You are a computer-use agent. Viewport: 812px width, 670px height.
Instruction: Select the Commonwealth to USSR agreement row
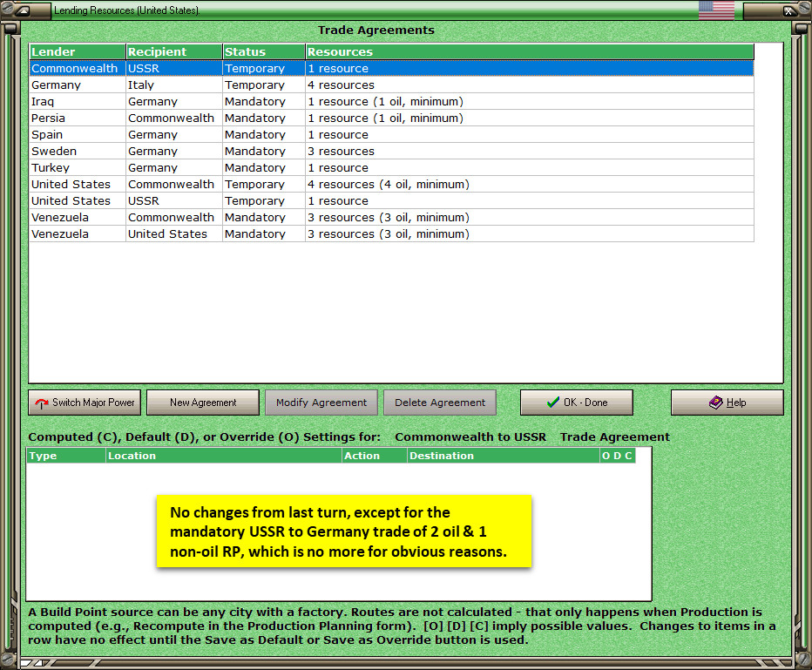pyautogui.click(x=391, y=68)
